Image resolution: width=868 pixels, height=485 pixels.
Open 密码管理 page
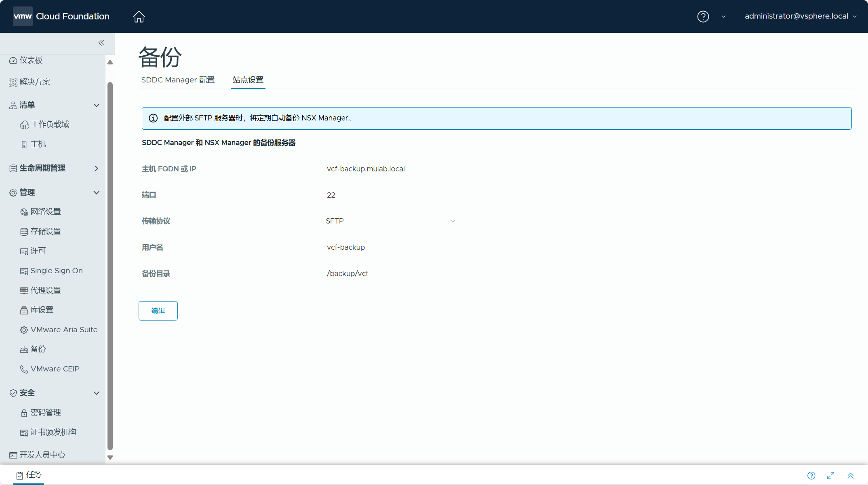46,413
